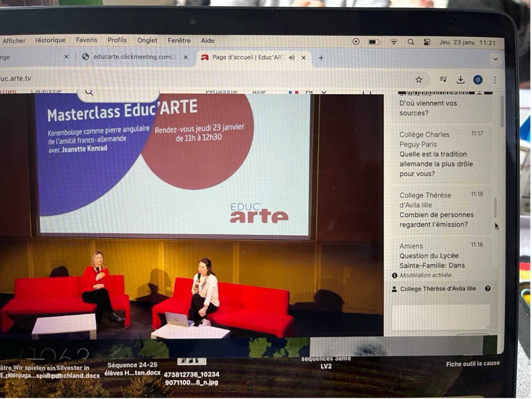Switch to the Page d'accueil Educ'ARTE tab
The width and height of the screenshot is (532, 399).
[x=248, y=57]
